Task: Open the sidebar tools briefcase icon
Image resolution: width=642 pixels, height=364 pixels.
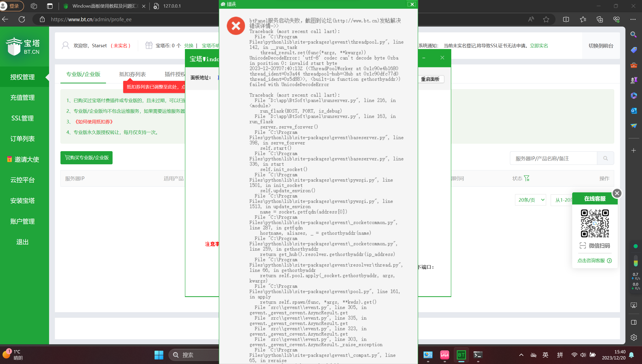Action: [634, 65]
